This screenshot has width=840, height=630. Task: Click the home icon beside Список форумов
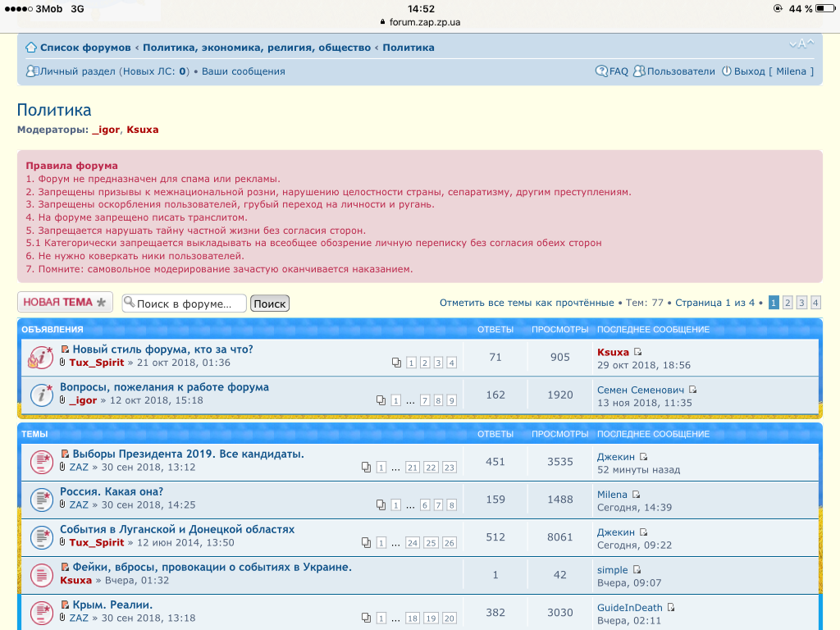tap(31, 48)
